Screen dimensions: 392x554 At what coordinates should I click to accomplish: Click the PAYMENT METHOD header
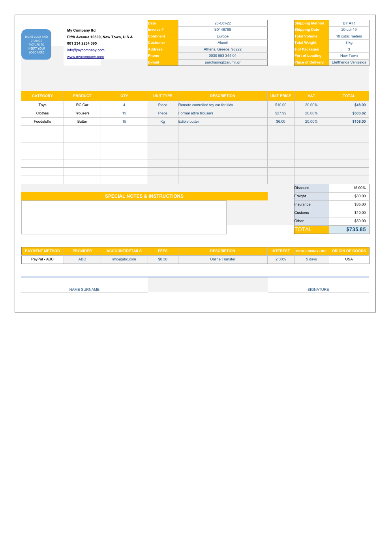[42, 251]
